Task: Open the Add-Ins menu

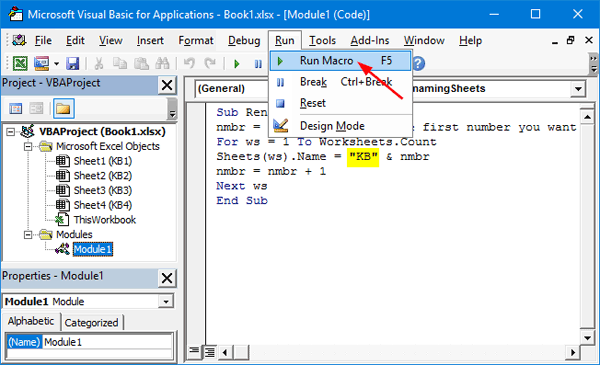Action: (370, 40)
